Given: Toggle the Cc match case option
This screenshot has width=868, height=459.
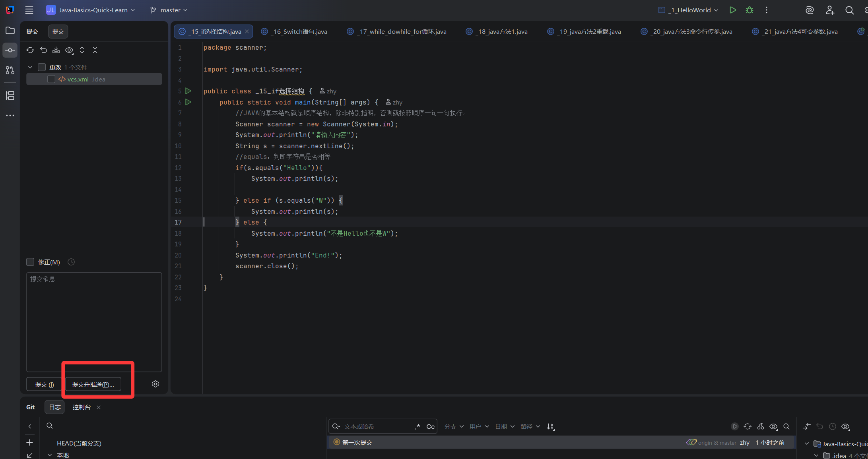Looking at the screenshot, I should coord(430,426).
